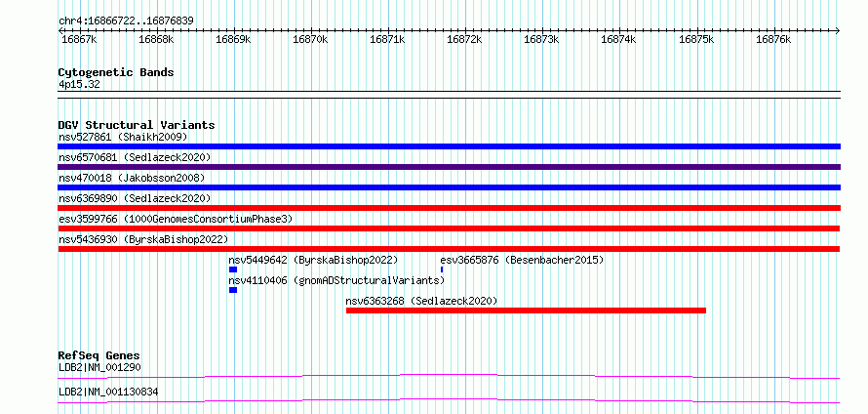Click the 16873k ruler tick label
868x414 pixels.
pyautogui.click(x=542, y=40)
